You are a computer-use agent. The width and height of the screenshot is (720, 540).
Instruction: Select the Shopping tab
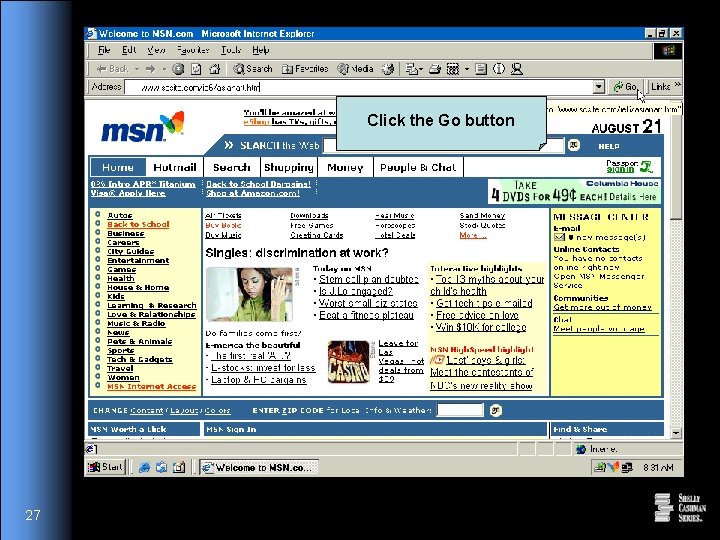[289, 168]
